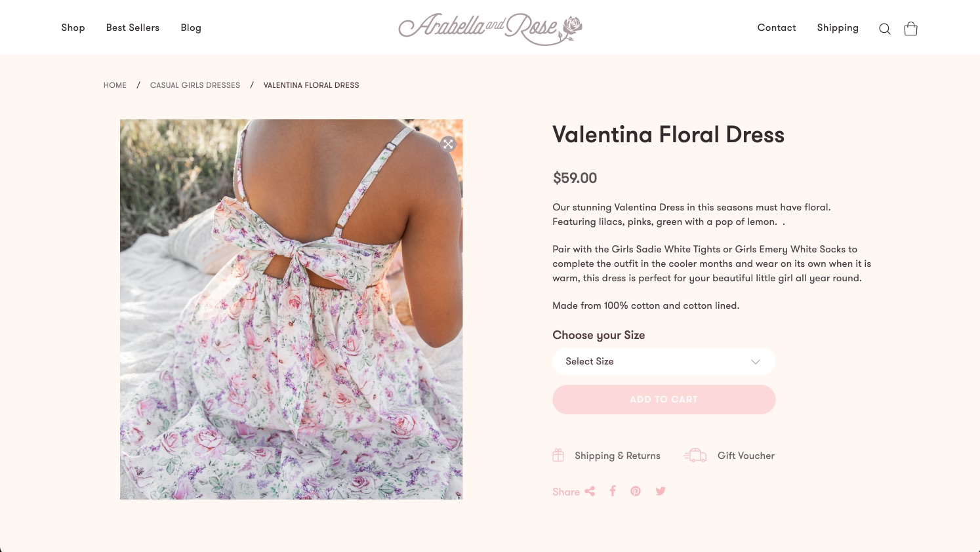
Task: Click the size dropdown chevron arrow
Action: [x=756, y=362]
